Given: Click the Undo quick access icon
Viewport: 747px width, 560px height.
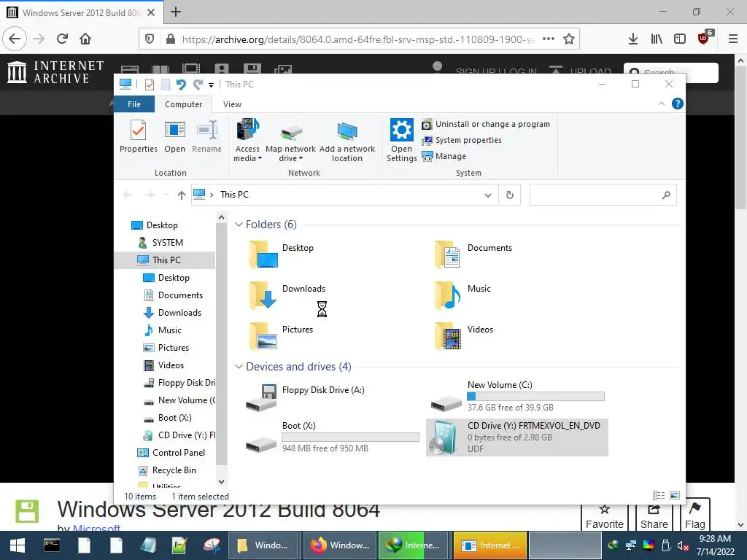Looking at the screenshot, I should [181, 85].
